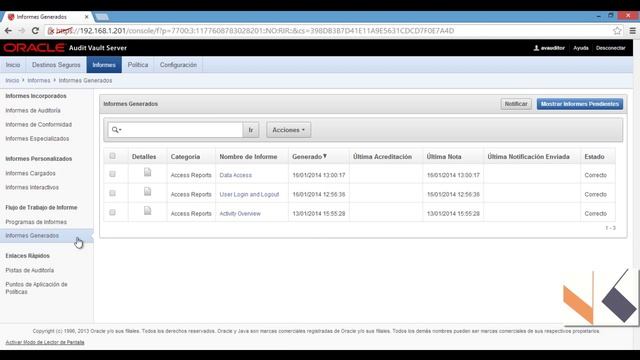Reload the page with the refresh icon
The width and height of the screenshot is (640, 360).
(35, 31)
